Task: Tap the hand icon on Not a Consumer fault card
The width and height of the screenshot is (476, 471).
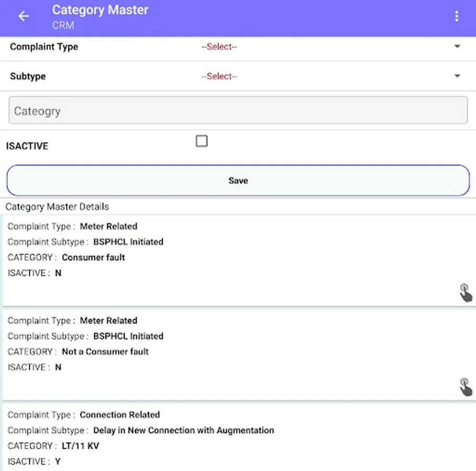Action: click(x=466, y=387)
